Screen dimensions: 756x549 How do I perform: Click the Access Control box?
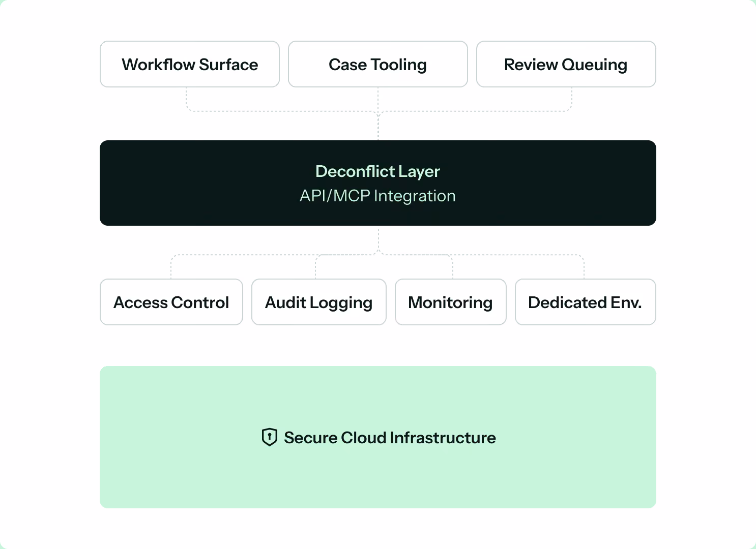[171, 302]
